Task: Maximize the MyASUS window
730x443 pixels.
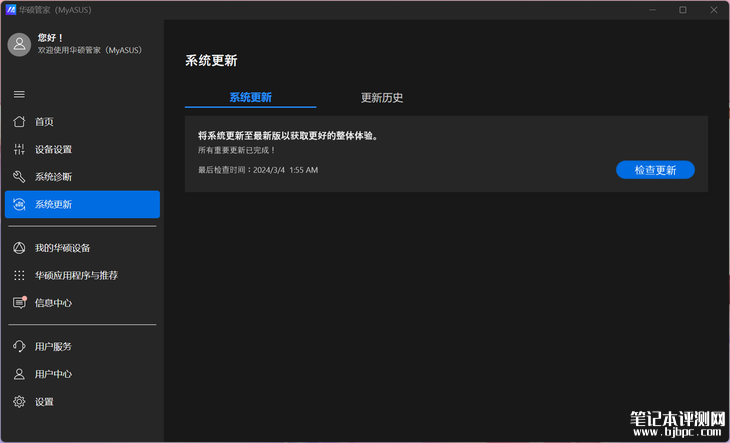Action: 683,10
